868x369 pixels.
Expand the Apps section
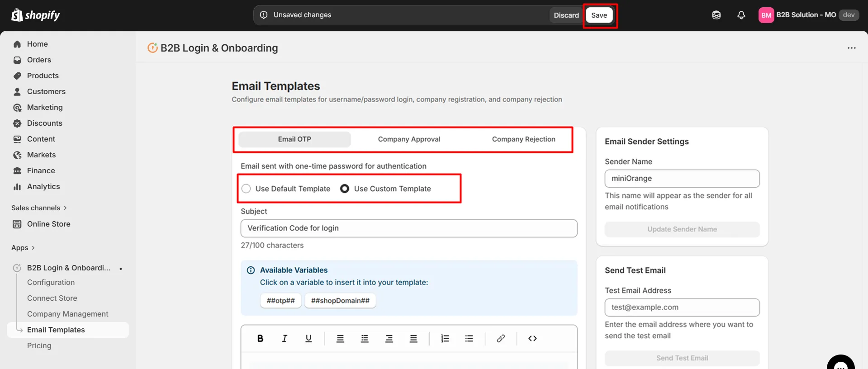point(23,248)
